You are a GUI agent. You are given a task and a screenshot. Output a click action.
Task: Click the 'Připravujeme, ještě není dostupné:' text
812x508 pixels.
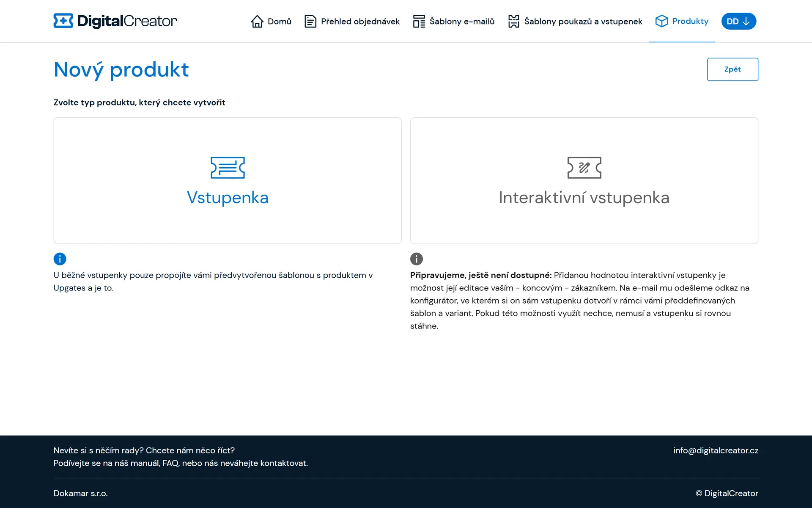[481, 275]
